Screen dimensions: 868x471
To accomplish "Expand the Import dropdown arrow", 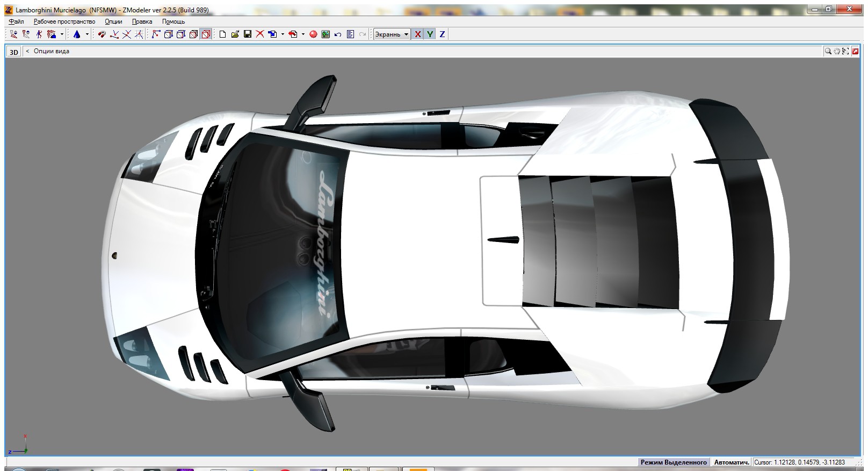I will [x=283, y=34].
